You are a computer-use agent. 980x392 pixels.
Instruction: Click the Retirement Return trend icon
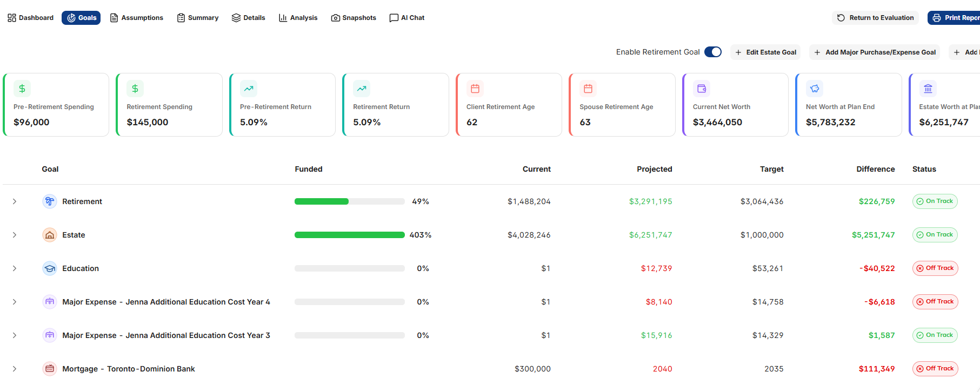[x=362, y=89]
